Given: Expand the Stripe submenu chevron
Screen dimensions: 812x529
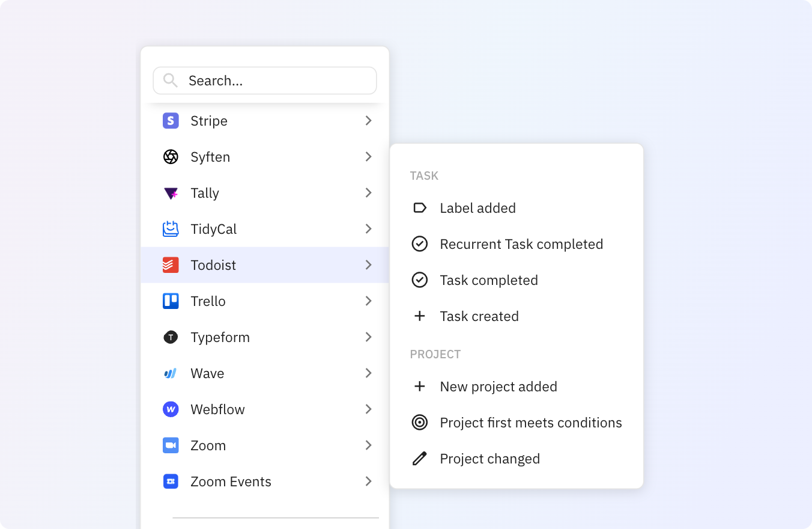Looking at the screenshot, I should (368, 121).
